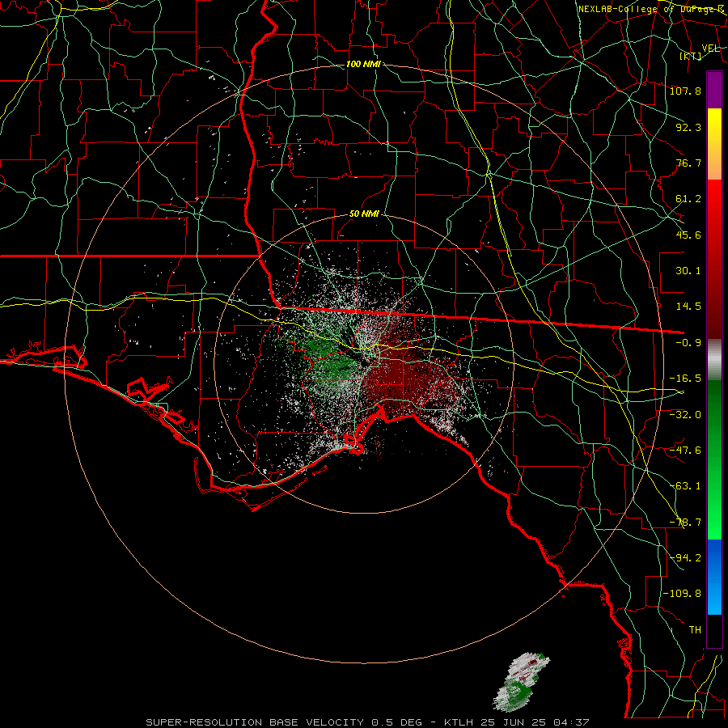Click the [KT] units label

click(691, 56)
